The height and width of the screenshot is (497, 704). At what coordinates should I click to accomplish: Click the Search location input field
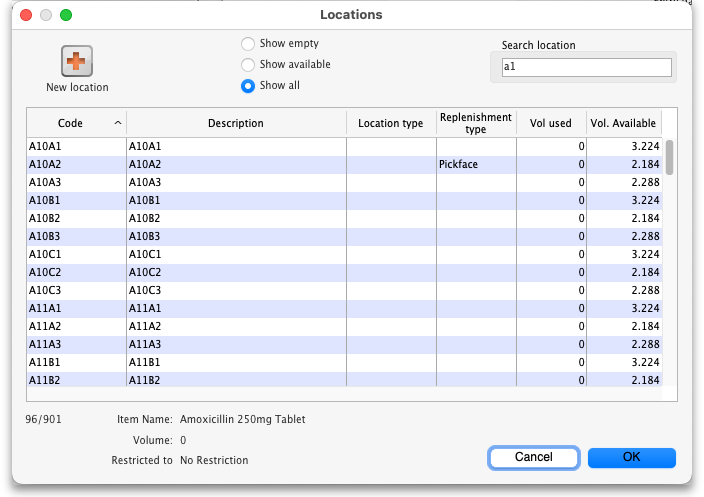pos(586,67)
